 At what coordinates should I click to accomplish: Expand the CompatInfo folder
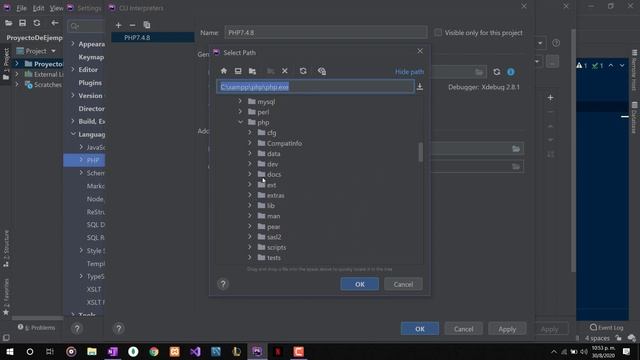point(250,143)
